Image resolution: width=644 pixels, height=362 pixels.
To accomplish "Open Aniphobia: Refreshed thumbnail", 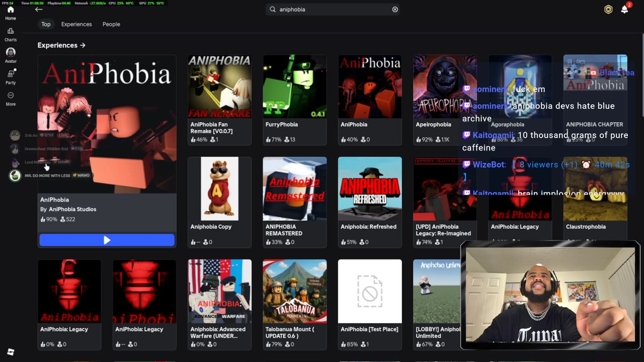I will (370, 189).
